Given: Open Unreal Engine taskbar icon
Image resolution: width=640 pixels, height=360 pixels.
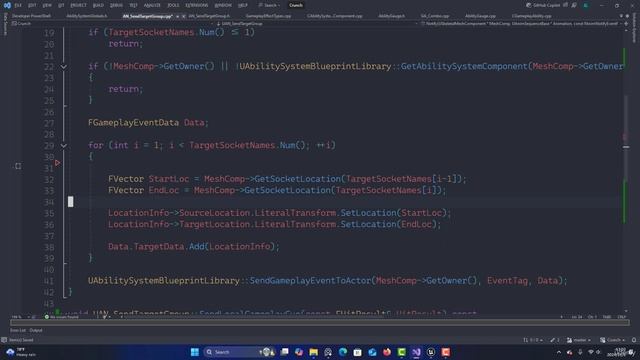Looking at the screenshot, I should point(431,352).
